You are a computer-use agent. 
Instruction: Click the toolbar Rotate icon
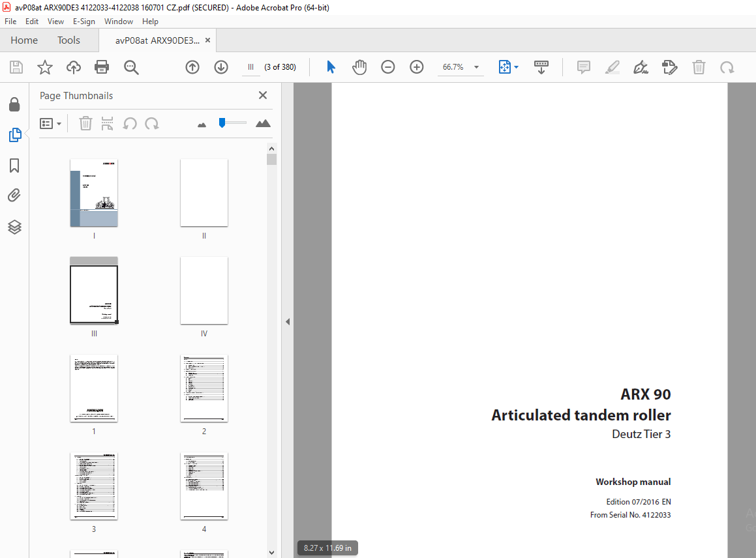coord(727,67)
